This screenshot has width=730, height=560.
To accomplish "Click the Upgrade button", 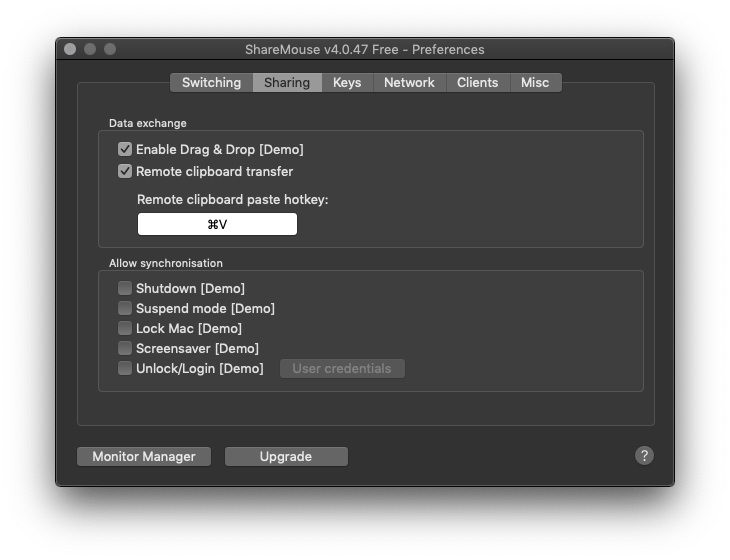I will (286, 457).
